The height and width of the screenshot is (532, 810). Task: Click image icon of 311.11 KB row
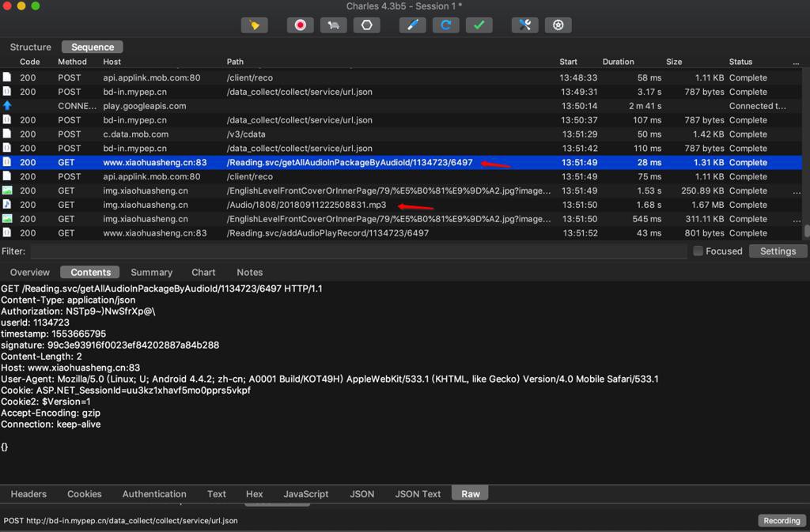pyautogui.click(x=7, y=219)
